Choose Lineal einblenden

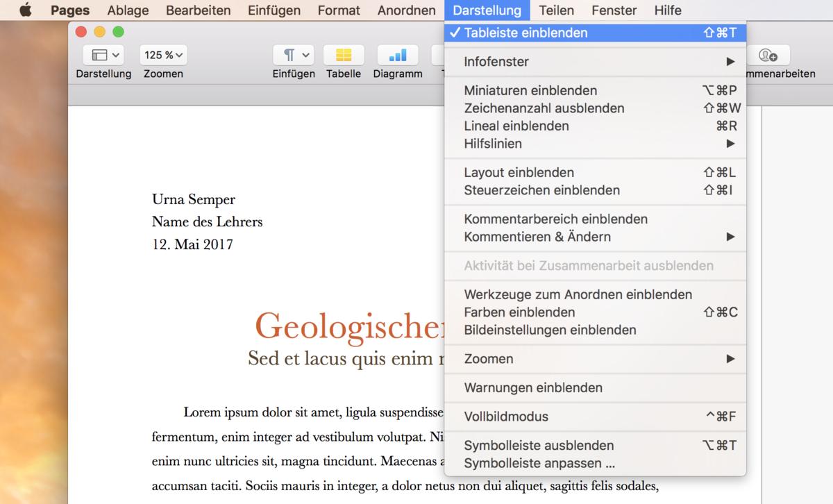[595, 126]
